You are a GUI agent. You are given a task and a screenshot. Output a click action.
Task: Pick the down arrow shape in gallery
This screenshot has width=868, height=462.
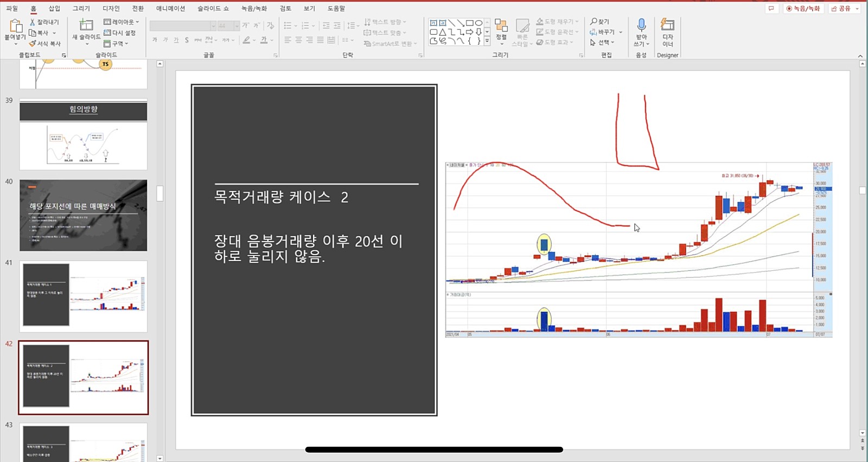(x=478, y=32)
